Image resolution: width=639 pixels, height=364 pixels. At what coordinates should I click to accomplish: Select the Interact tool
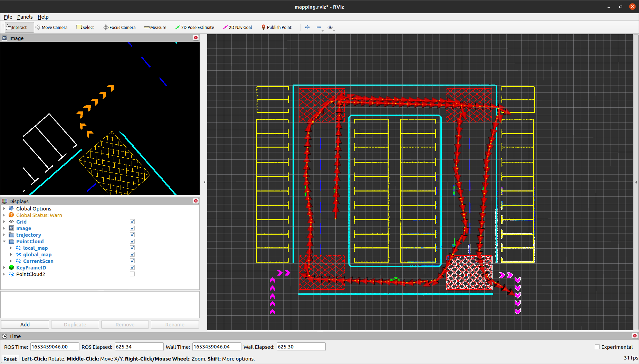[x=19, y=27]
